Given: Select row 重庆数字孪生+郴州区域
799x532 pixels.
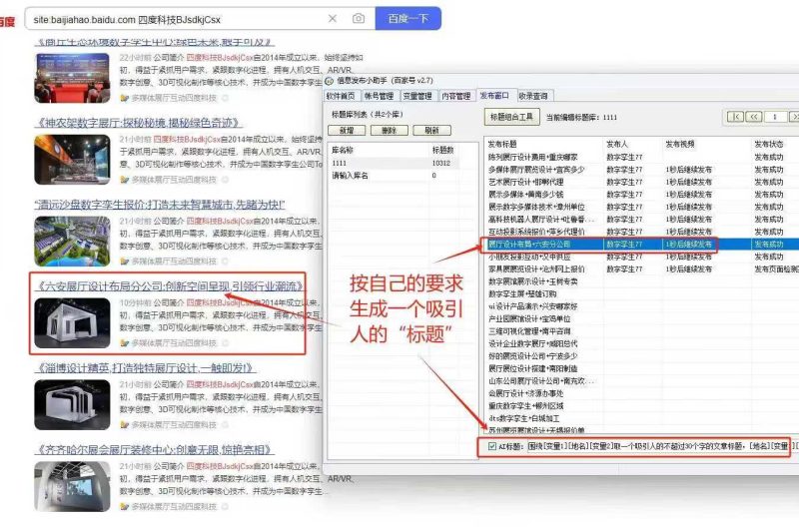Looking at the screenshot, I should click(x=642, y=406).
